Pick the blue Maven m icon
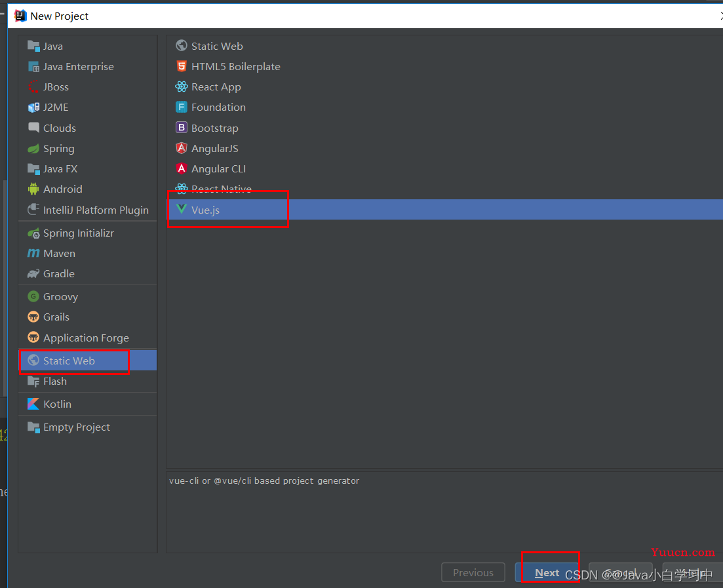Screen dimensions: 723x588 (33, 253)
